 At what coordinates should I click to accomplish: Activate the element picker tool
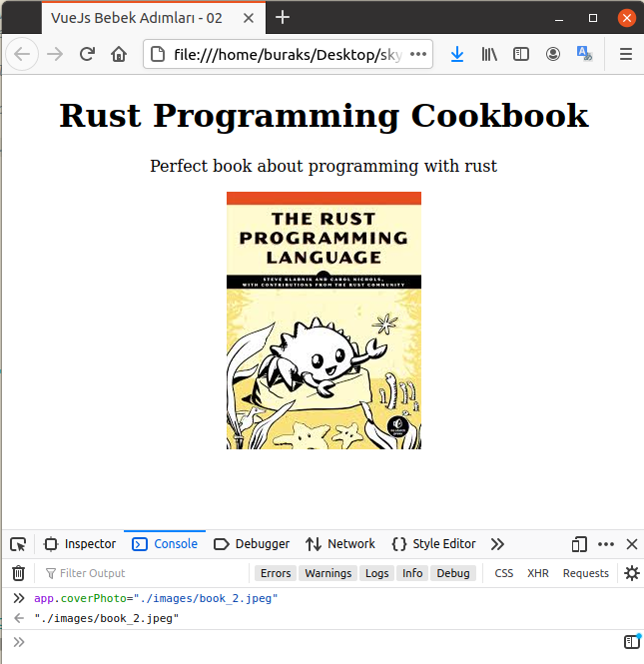pyautogui.click(x=18, y=544)
